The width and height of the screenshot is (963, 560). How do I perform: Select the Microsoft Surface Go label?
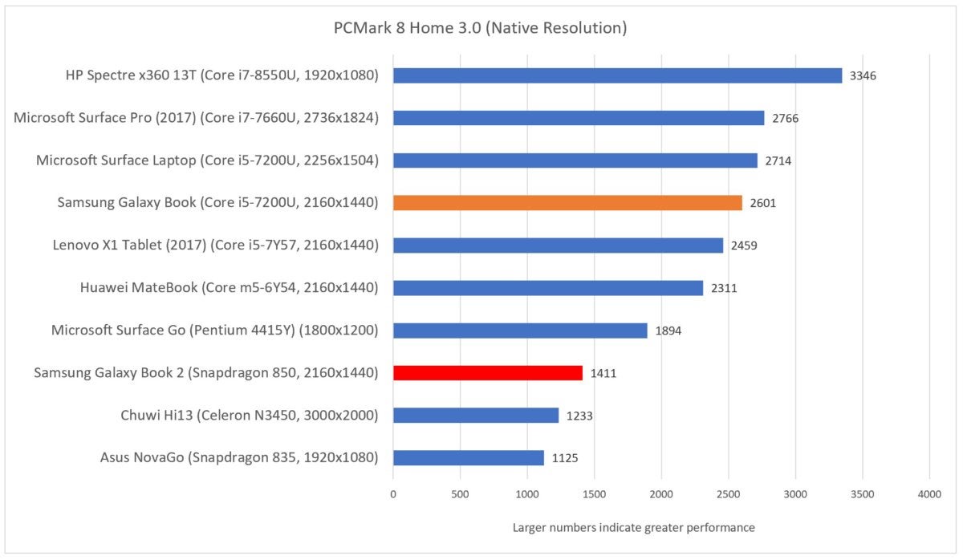[x=214, y=331]
